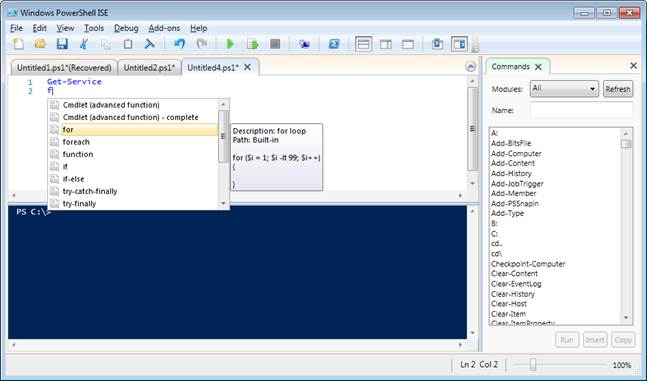The width and height of the screenshot is (647, 381).
Task: Show script pane on top layout
Action: 364,44
